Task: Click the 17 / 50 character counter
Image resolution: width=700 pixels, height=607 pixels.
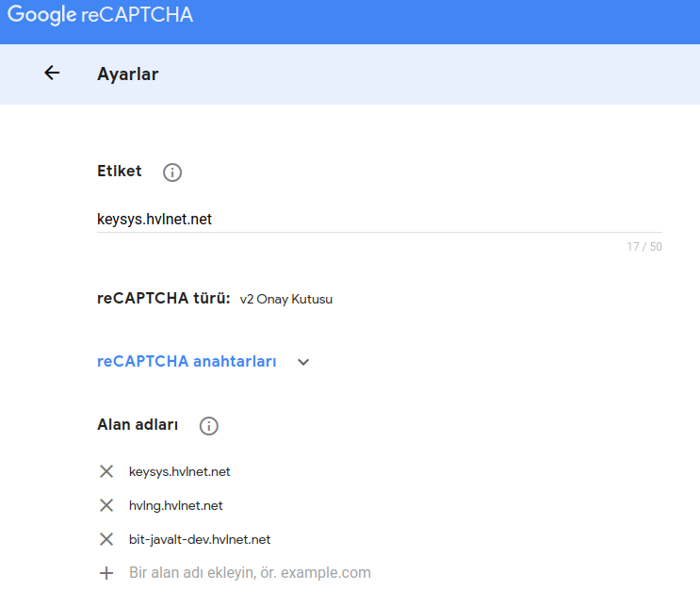Action: point(644,247)
